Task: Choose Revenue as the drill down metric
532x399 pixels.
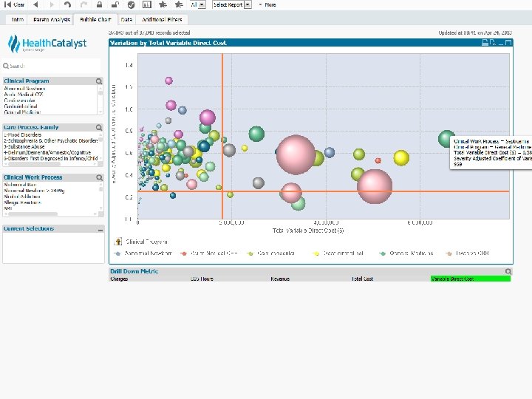Action: pos(310,279)
